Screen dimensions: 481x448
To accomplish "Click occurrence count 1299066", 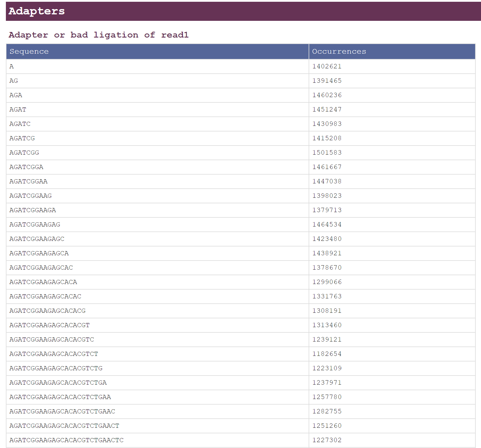I will coord(327,282).
